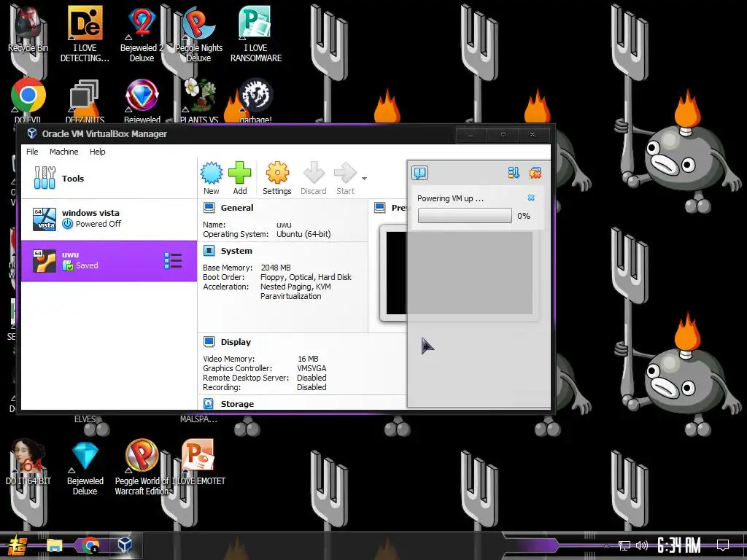Open the uwu machine tools list menu icon
Screen dimensions: 747x560
click(x=173, y=260)
